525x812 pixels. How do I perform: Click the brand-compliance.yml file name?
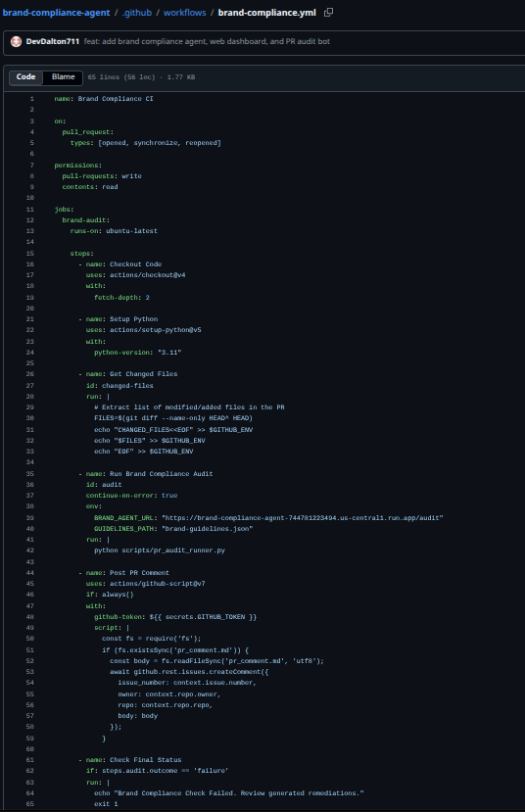[266, 13]
